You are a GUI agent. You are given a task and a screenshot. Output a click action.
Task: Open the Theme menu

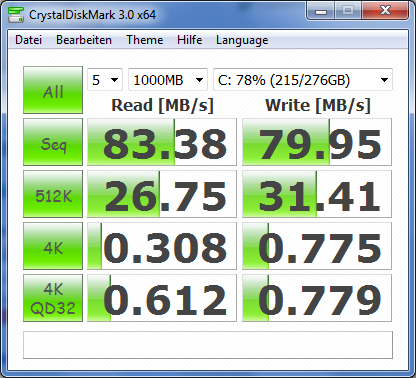[x=145, y=40]
